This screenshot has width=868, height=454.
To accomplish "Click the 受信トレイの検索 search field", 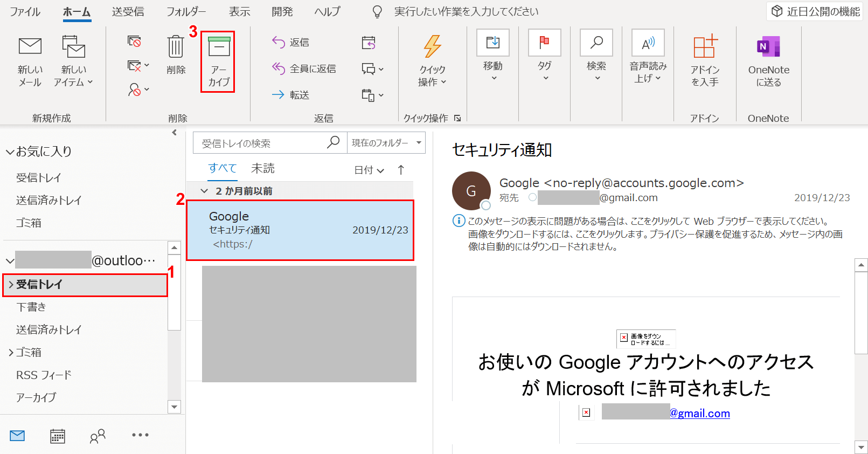I will [261, 143].
